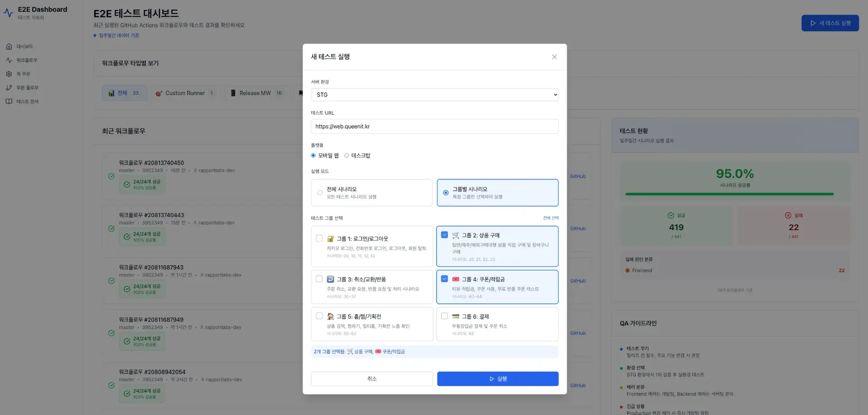Click the 테스트 URL input field
The height and width of the screenshot is (415, 868).
pyautogui.click(x=434, y=127)
